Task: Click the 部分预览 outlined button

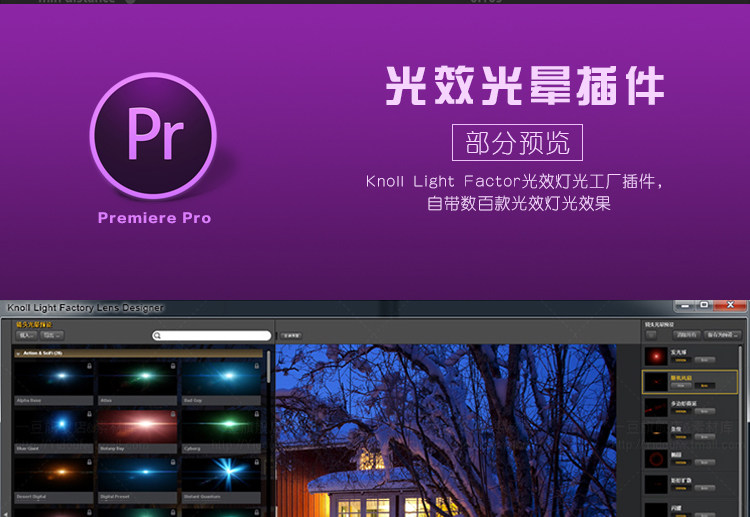Action: coord(517,143)
